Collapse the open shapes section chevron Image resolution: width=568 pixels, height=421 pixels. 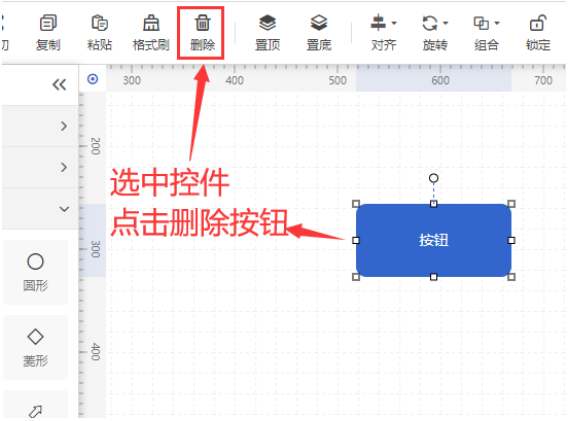[64, 209]
